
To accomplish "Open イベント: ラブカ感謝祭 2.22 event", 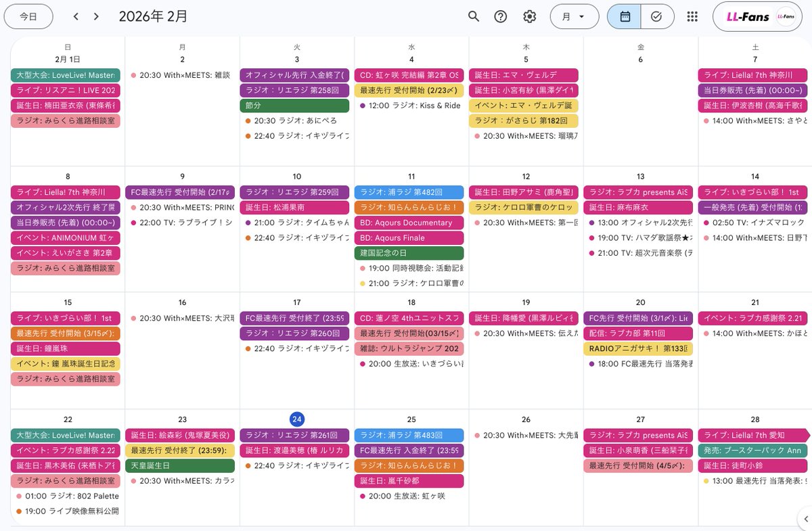I will (65, 451).
